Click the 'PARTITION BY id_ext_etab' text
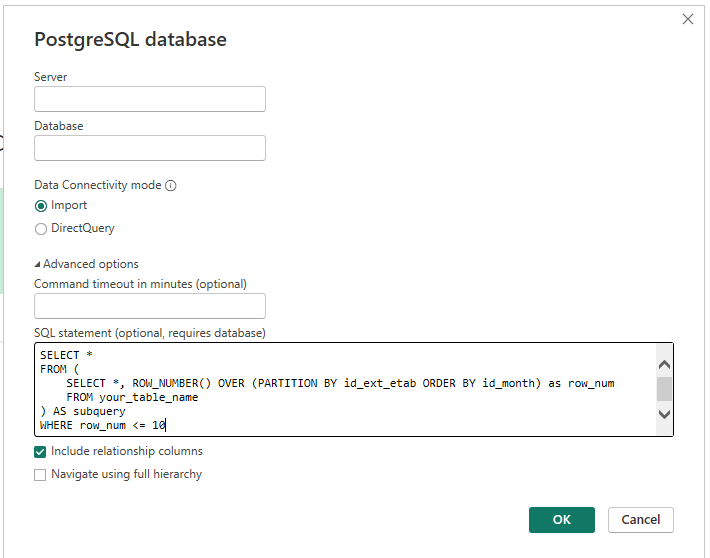This screenshot has height=558, width=710. (x=337, y=384)
